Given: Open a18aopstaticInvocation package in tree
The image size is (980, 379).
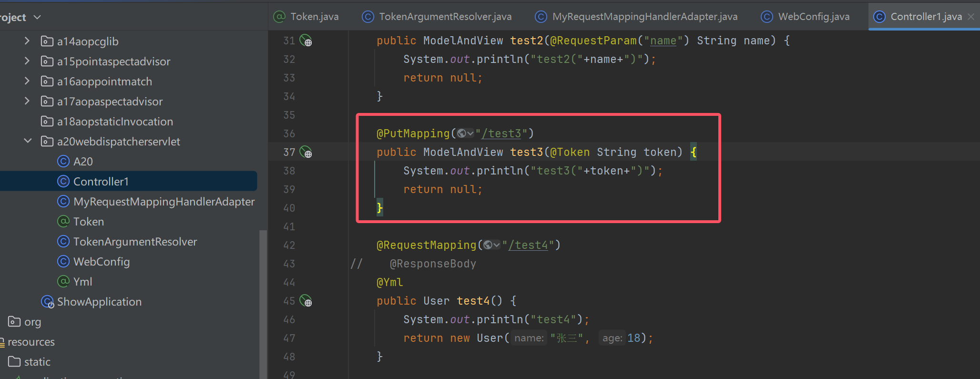Looking at the screenshot, I should tap(115, 122).
